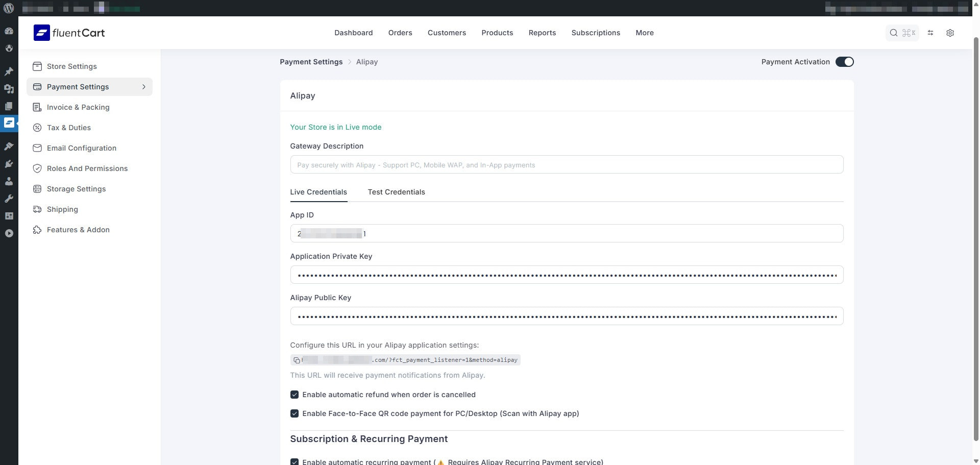
Task: Uncheck automatic refund when order is cancelled
Action: click(295, 394)
